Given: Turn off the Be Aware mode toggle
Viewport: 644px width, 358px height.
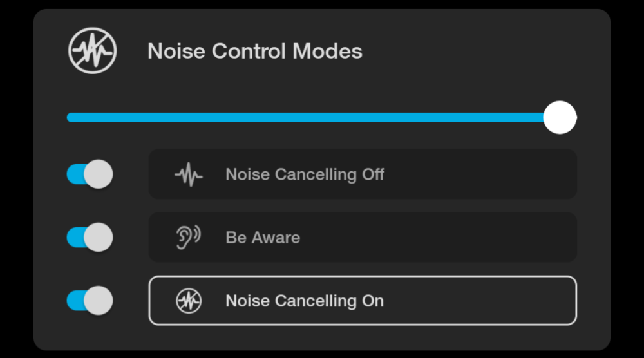Looking at the screenshot, I should (x=90, y=238).
